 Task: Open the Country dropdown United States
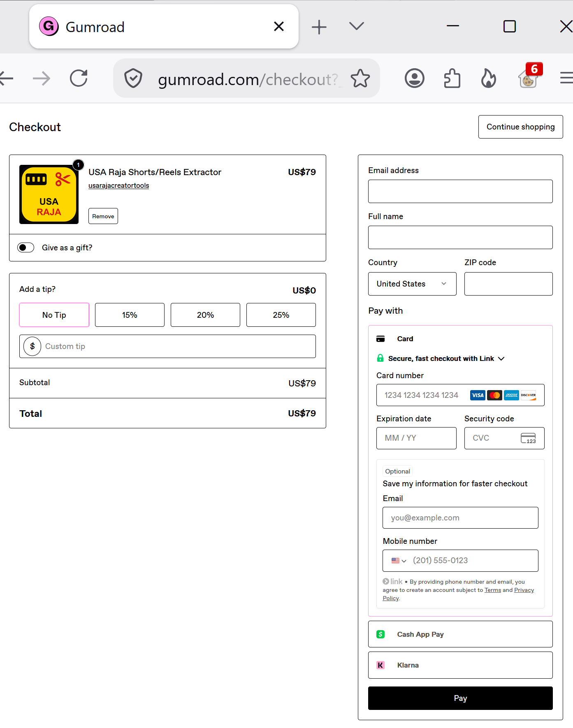pos(412,284)
